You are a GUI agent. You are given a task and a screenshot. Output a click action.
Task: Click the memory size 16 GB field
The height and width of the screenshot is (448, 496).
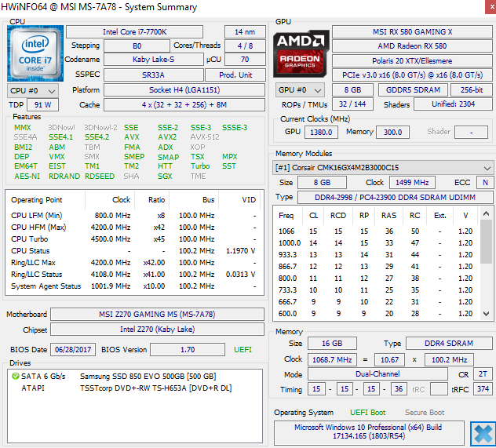(332, 344)
